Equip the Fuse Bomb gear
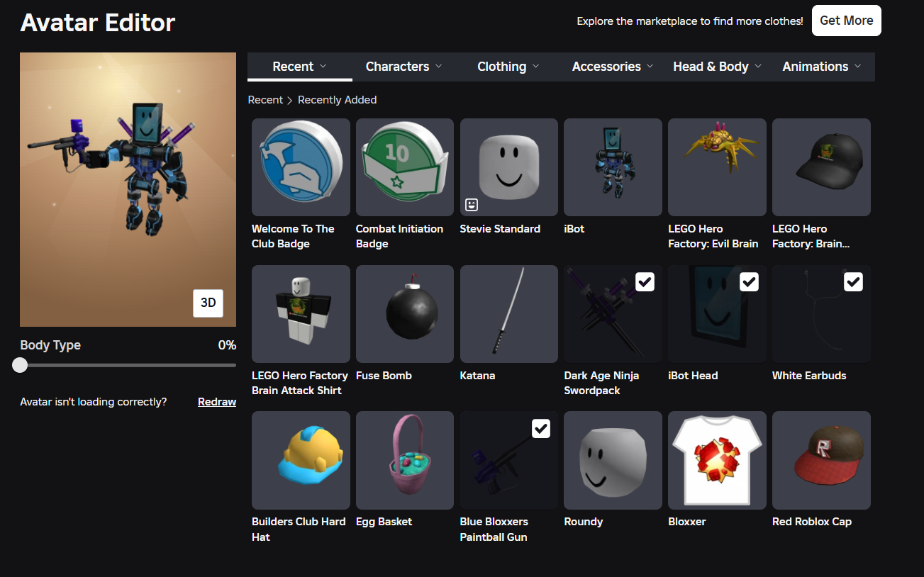This screenshot has width=924, height=577. click(405, 314)
